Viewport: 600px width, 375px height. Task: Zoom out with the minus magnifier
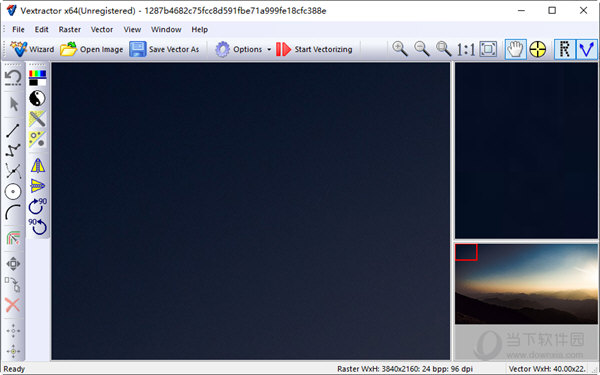point(422,49)
